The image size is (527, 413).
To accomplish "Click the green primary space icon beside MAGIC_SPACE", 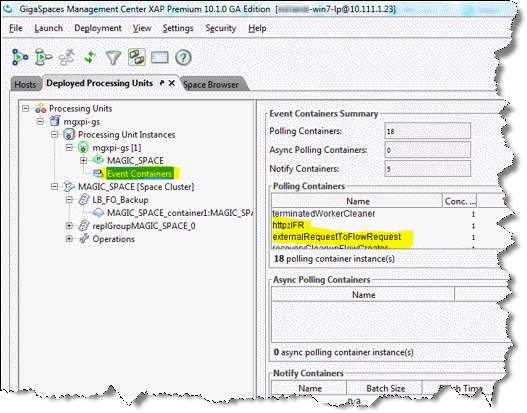I will click(x=98, y=160).
